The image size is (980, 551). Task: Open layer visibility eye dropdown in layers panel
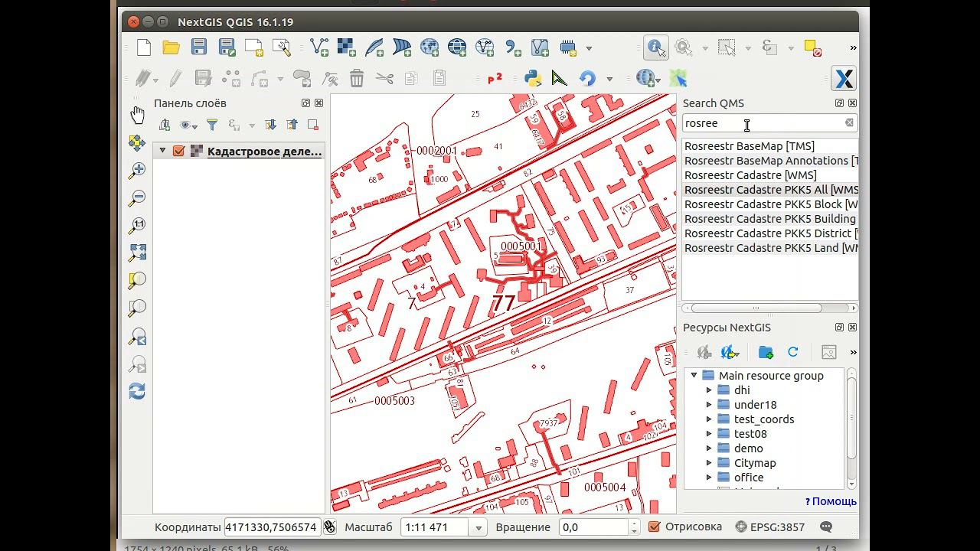(188, 125)
